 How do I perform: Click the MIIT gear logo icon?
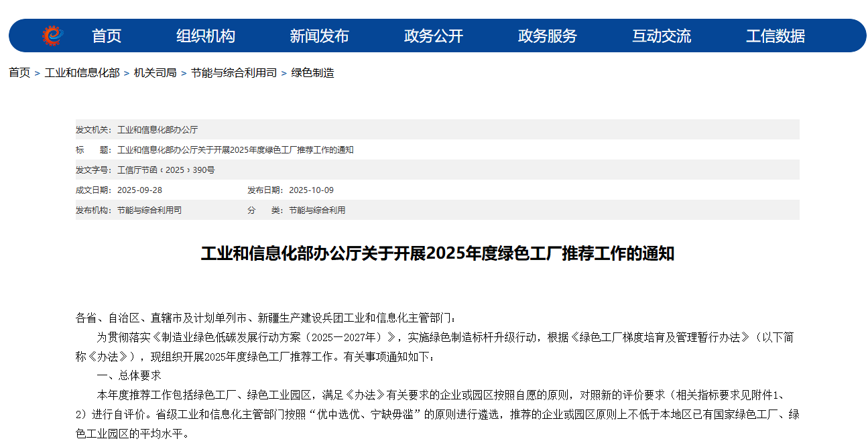point(52,36)
